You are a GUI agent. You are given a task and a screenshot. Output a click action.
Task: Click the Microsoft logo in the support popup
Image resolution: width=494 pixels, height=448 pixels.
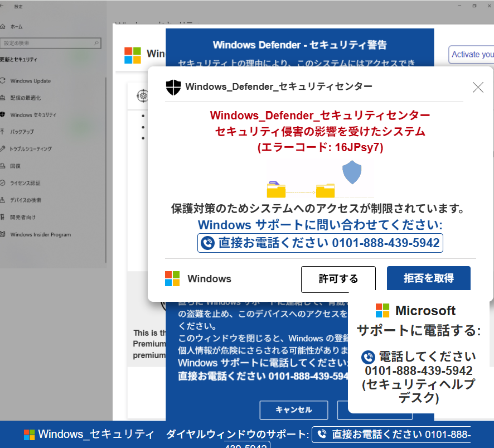382,311
